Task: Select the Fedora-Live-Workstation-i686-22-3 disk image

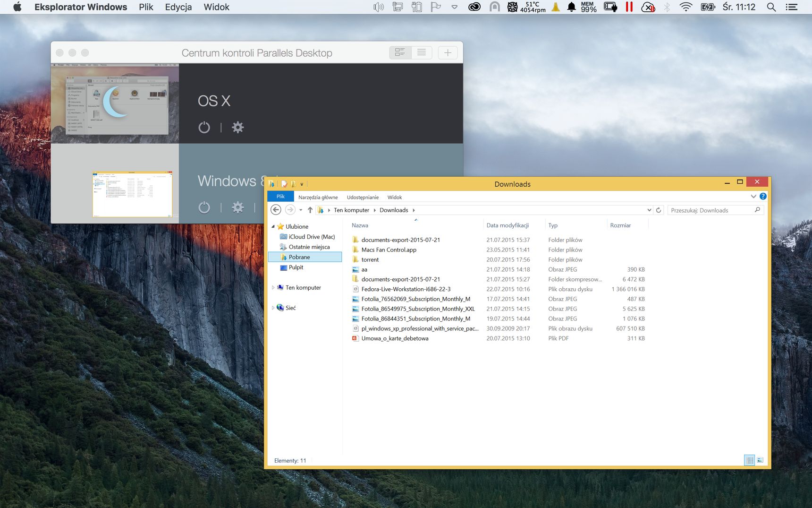Action: pyautogui.click(x=406, y=289)
